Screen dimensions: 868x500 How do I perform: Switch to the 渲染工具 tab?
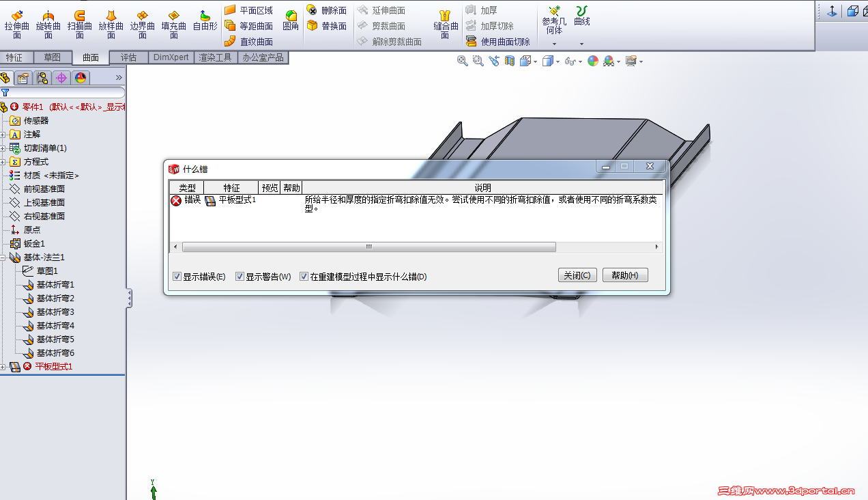pyautogui.click(x=216, y=58)
